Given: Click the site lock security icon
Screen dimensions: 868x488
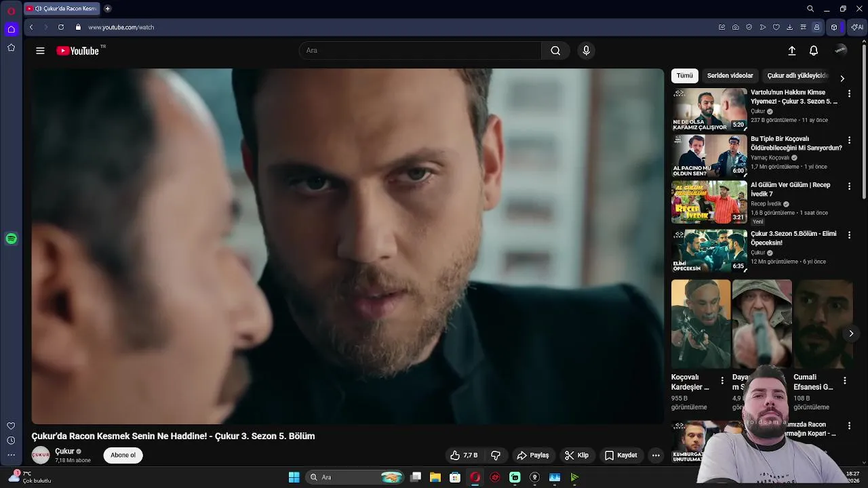Looking at the screenshot, I should tap(78, 27).
